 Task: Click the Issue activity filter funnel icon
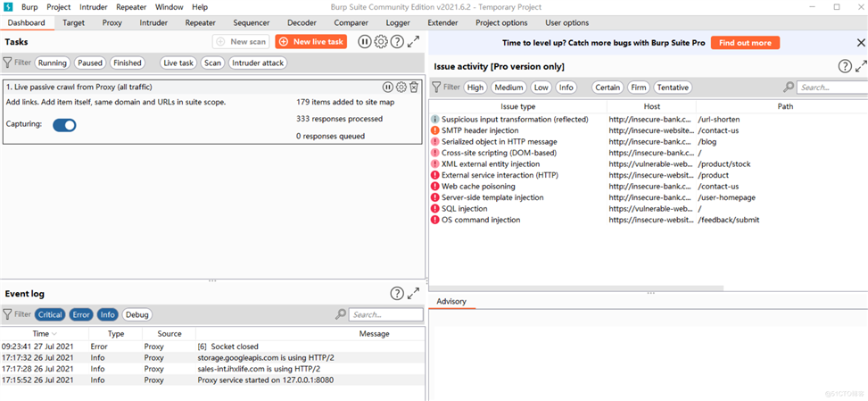coord(437,87)
